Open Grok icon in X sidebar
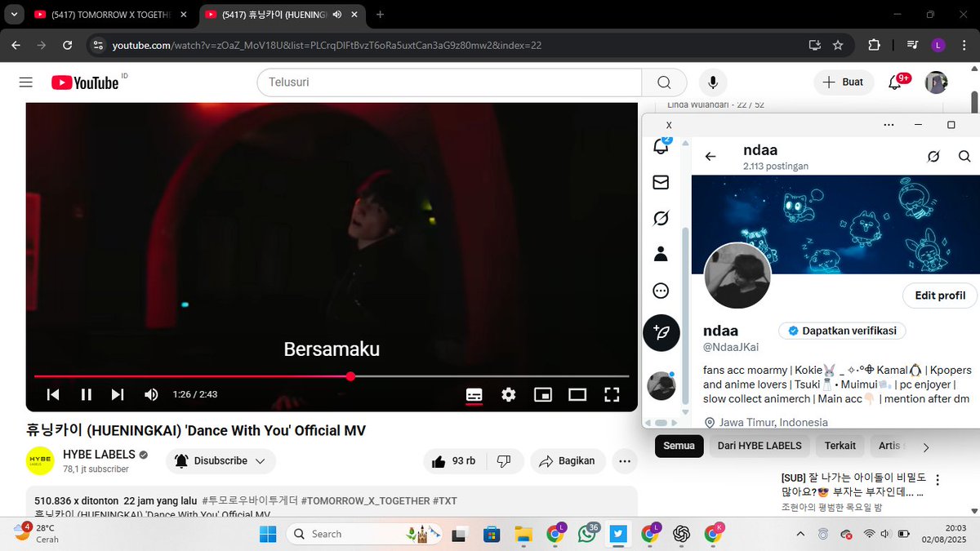 [661, 218]
